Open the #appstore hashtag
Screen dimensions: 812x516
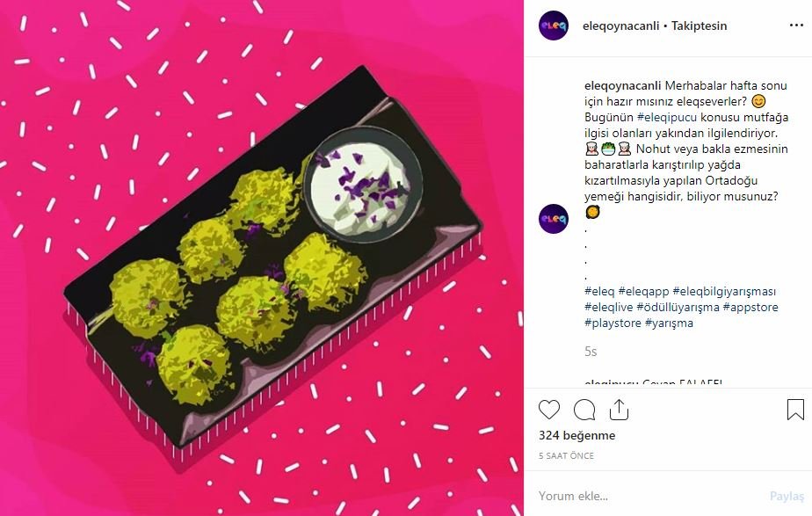point(750,307)
